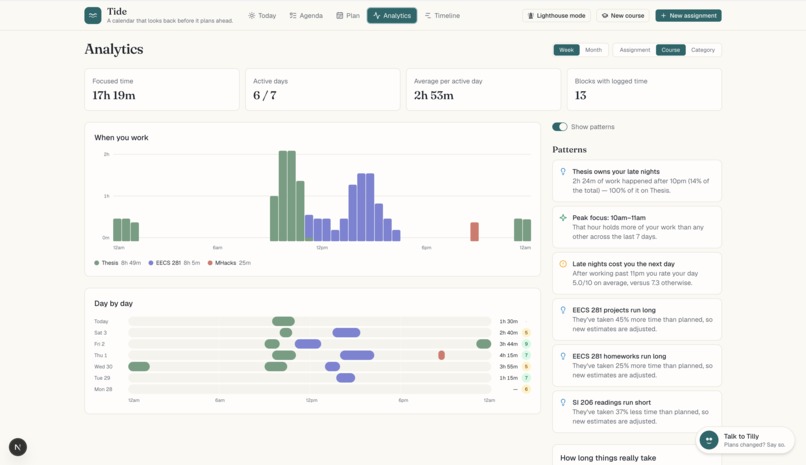This screenshot has height=465, width=806.
Task: Select the Week range option
Action: point(566,50)
